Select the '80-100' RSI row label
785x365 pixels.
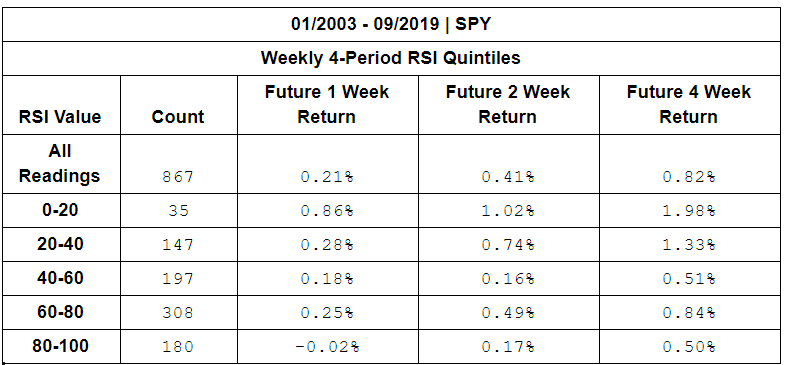pyautogui.click(x=60, y=345)
